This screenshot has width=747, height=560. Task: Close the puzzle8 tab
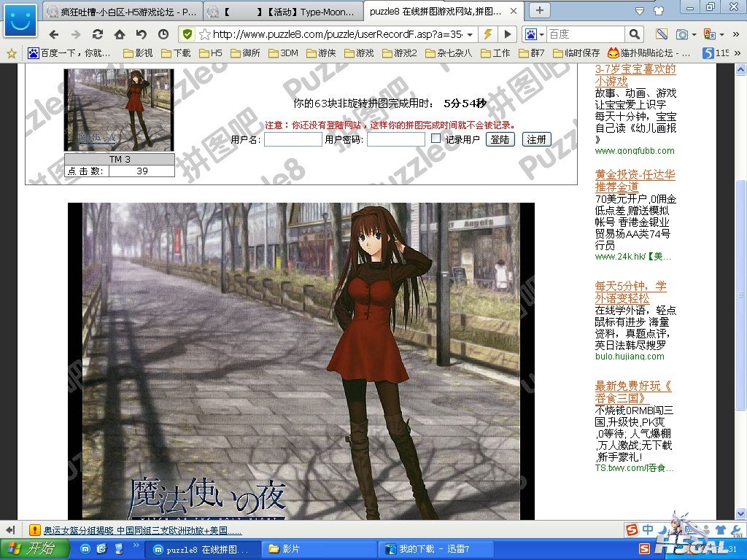514,11
